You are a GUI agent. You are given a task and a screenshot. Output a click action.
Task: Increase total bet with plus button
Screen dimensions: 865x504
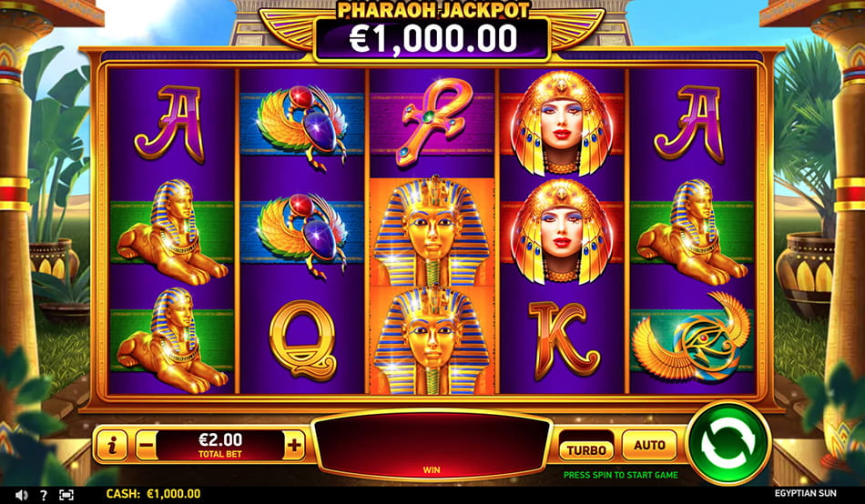tap(295, 445)
